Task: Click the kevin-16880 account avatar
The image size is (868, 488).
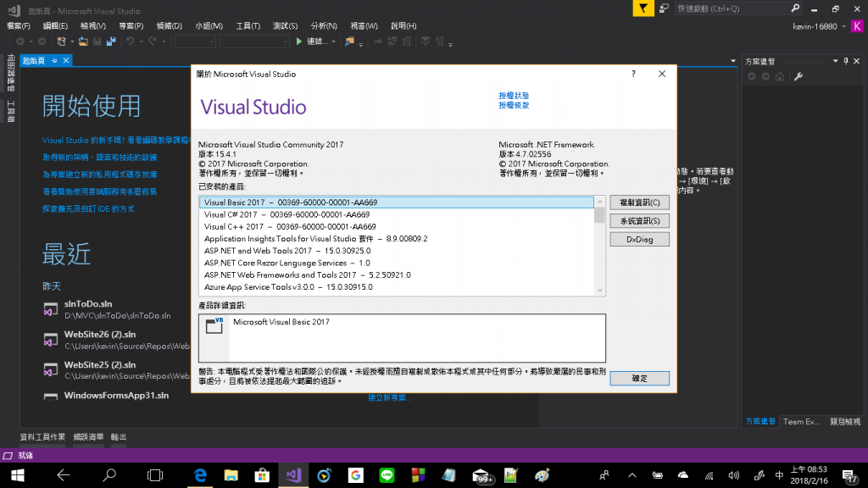Action: pos(856,26)
